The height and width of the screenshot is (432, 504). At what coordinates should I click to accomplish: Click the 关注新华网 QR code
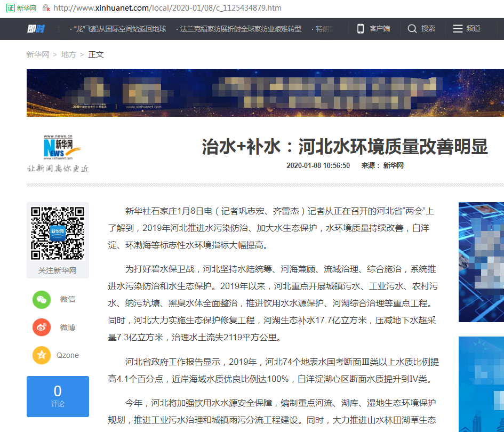pyautogui.click(x=58, y=233)
